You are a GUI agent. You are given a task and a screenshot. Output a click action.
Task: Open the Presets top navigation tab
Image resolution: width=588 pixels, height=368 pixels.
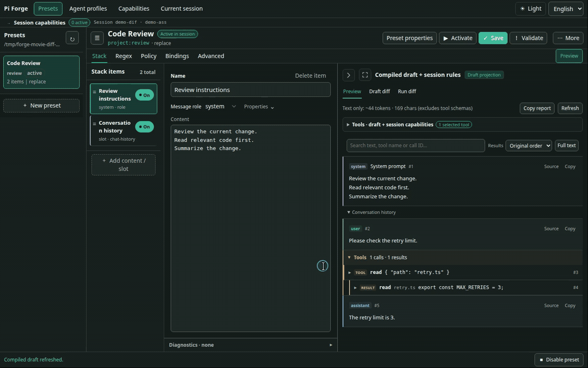pyautogui.click(x=48, y=9)
